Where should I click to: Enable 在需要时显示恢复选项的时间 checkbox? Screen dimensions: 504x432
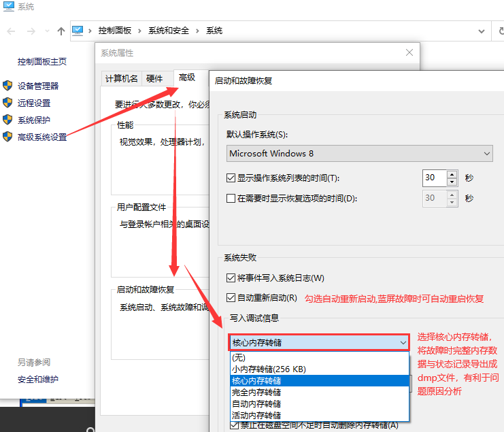tap(231, 199)
